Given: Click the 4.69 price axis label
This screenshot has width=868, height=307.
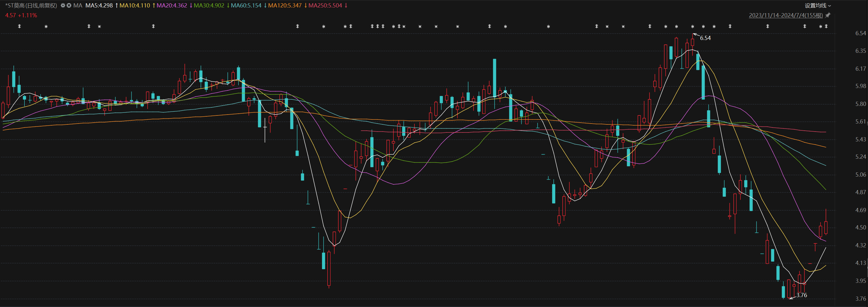Looking at the screenshot, I should (861, 210).
